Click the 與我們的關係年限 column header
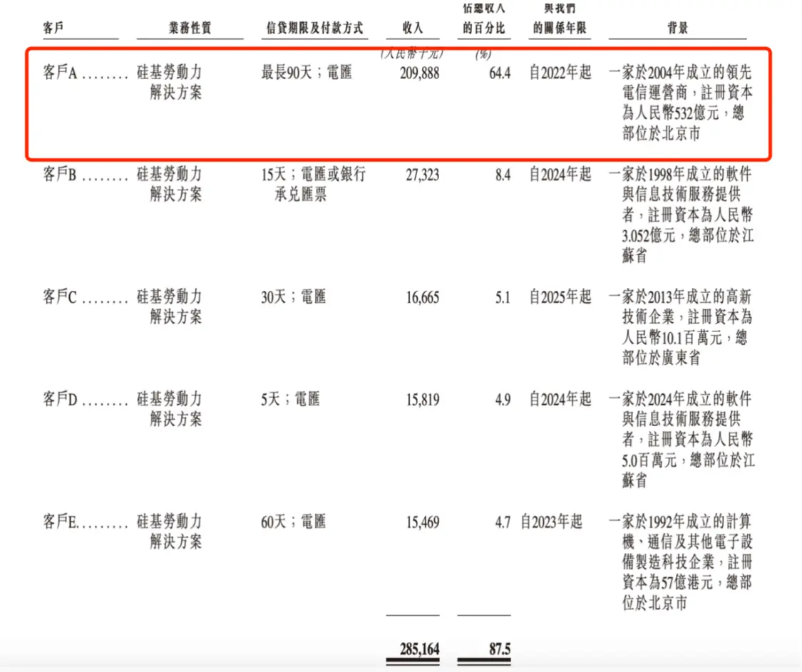 click(559, 17)
